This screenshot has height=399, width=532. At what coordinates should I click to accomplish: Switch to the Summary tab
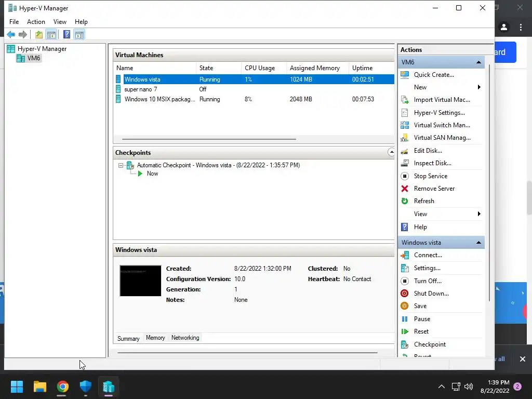point(128,338)
